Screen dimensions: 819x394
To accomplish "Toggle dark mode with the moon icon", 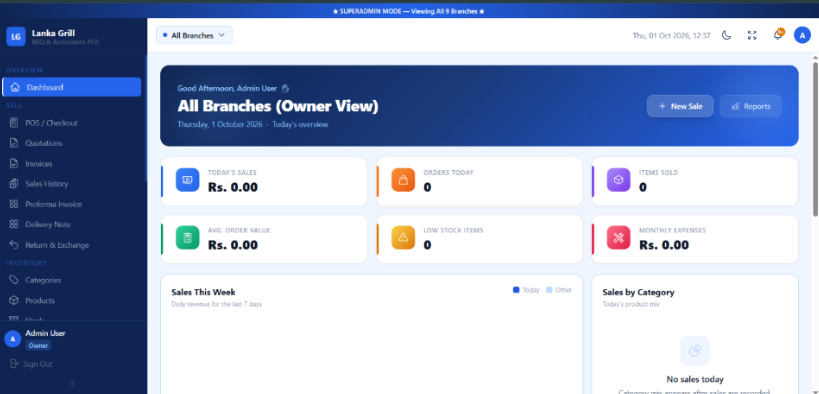I will (x=726, y=36).
